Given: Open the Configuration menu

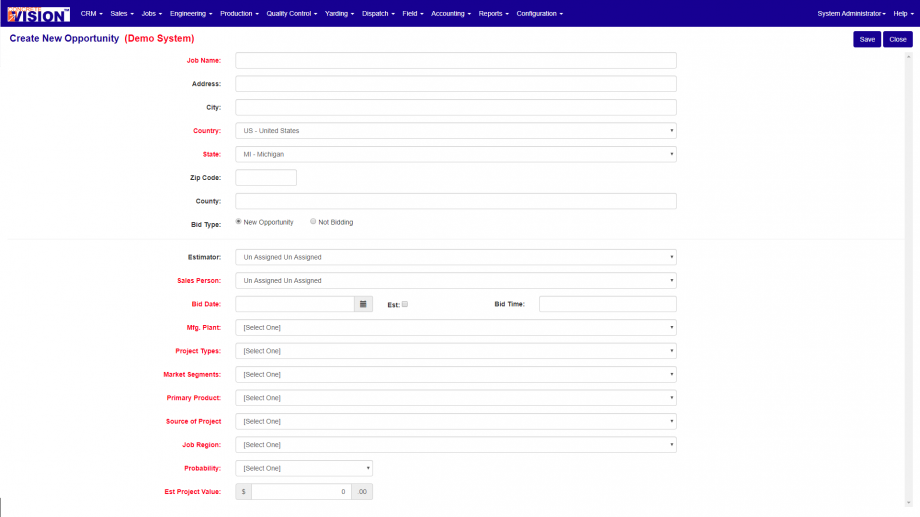Looking at the screenshot, I should 539,13.
